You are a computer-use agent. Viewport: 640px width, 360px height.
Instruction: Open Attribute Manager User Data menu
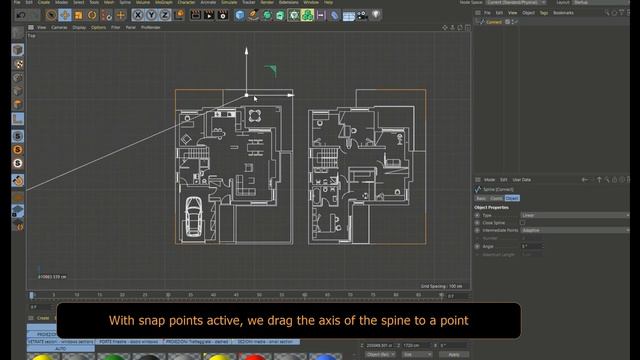pyautogui.click(x=522, y=180)
